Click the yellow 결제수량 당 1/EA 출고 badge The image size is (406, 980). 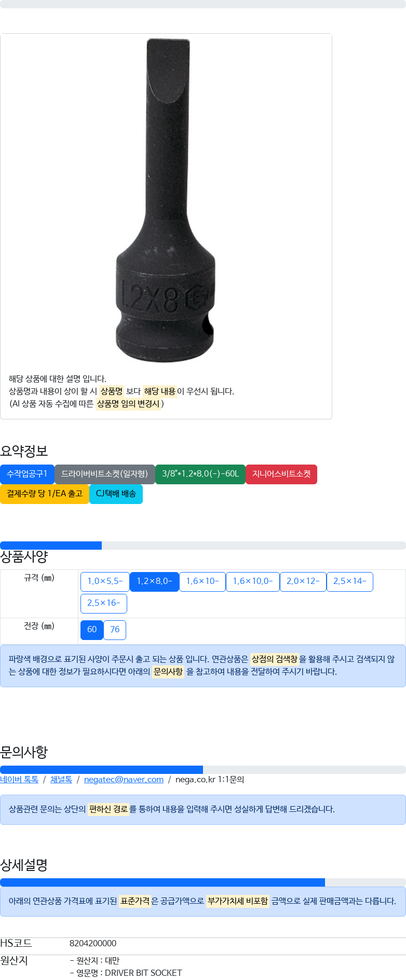click(x=45, y=494)
